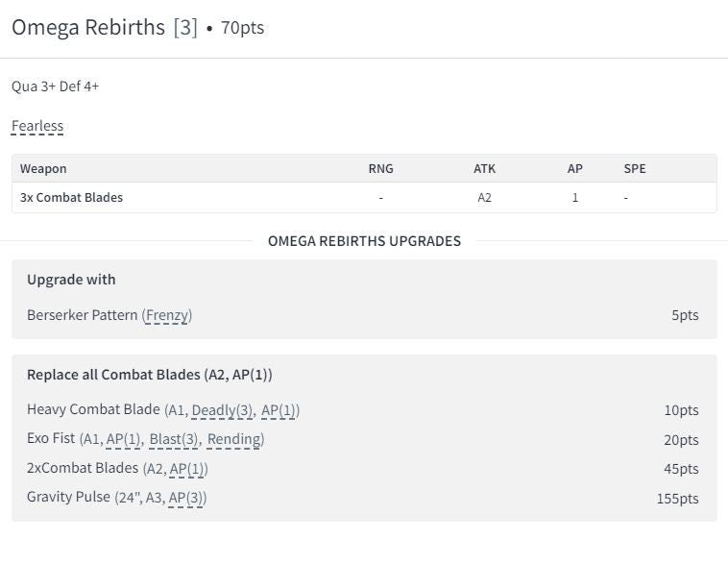The height and width of the screenshot is (564, 728).
Task: Select the Berserker Pattern upgrade
Action: (x=82, y=315)
